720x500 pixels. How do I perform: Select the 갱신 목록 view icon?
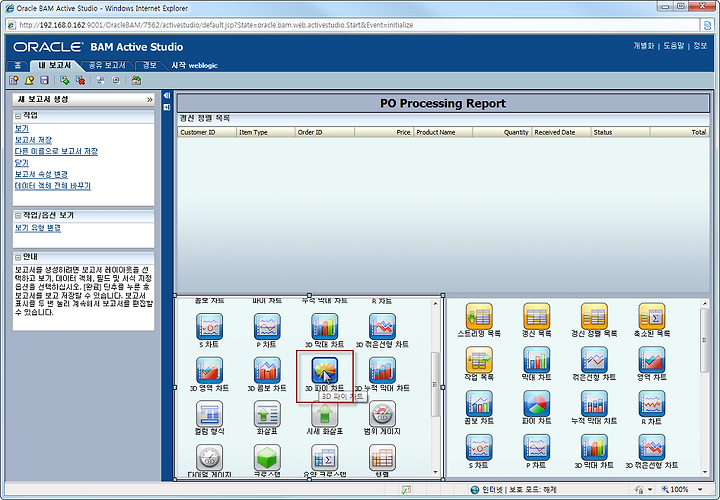(536, 316)
